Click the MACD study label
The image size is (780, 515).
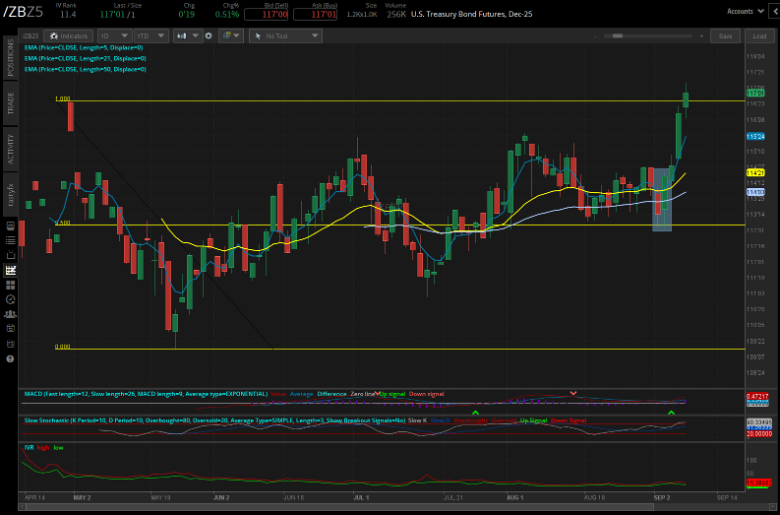[x=146, y=394]
